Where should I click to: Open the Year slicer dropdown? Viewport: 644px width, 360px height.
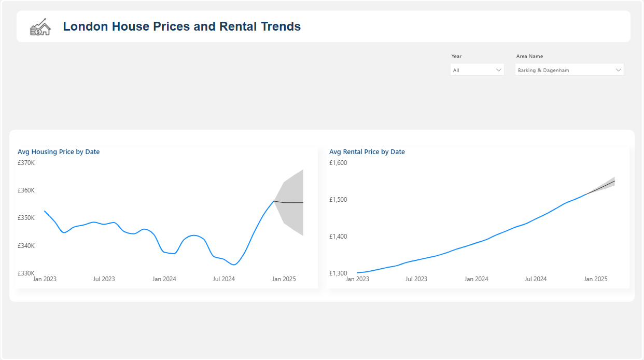(x=477, y=70)
